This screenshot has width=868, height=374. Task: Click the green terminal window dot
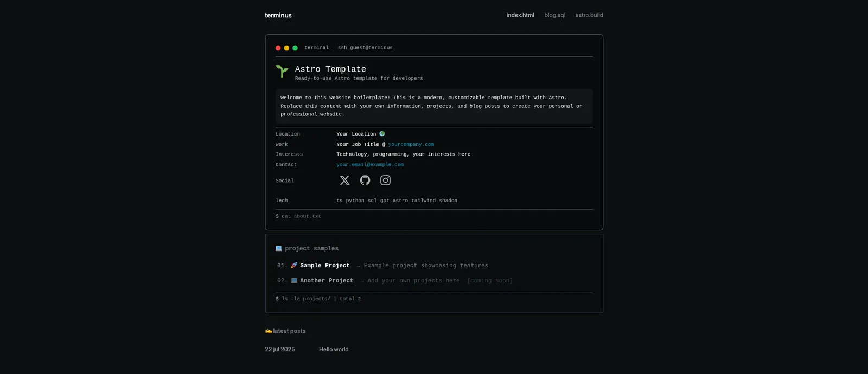coord(295,48)
